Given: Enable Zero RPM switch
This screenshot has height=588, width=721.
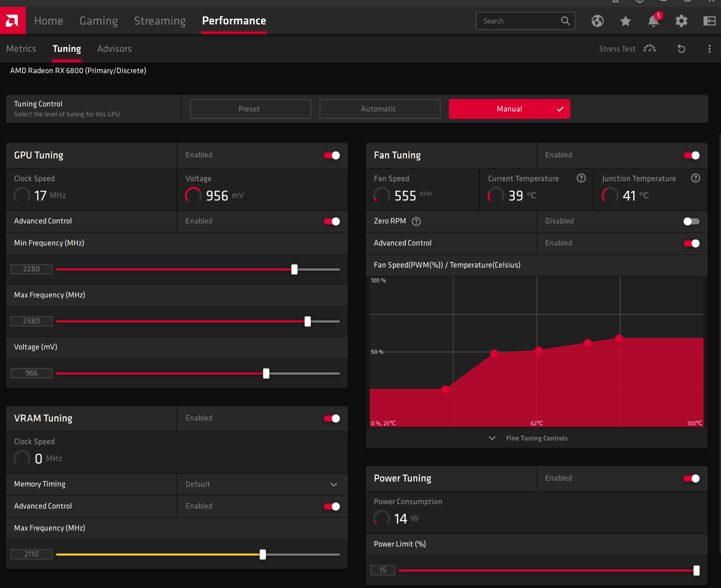Looking at the screenshot, I should click(692, 221).
